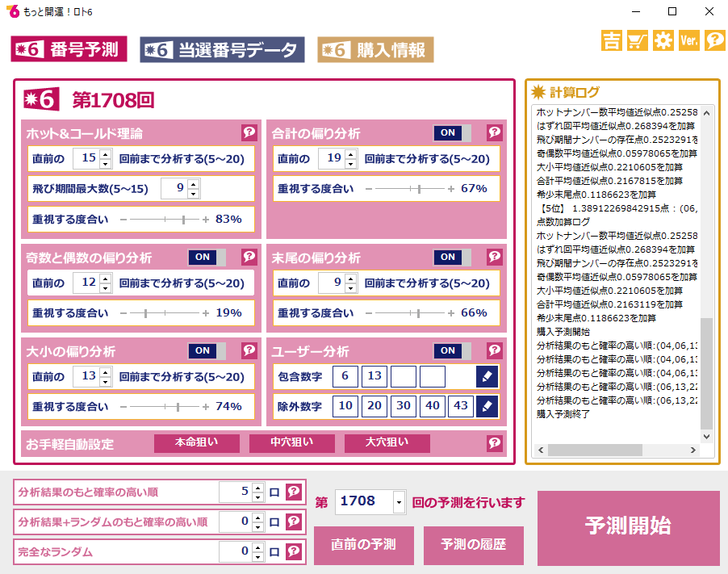This screenshot has height=574, width=728.
Task: Select the 本命狙い preset button
Action: [197, 443]
